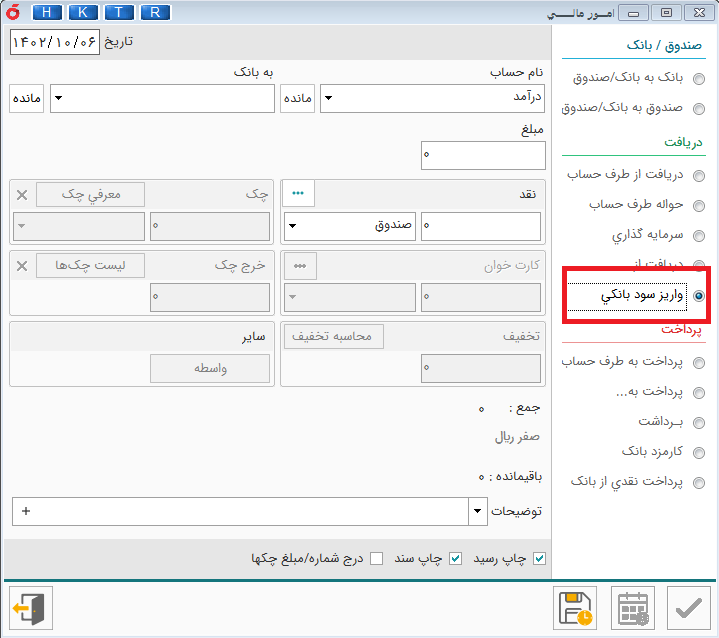
Task: Select بانک به بانک/صندوق radio option
Action: click(x=699, y=79)
